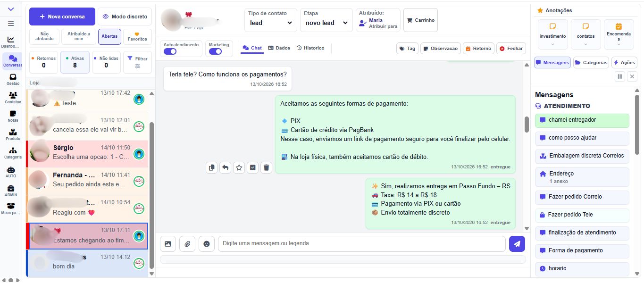Toggle the Marketing switch
This screenshot has width=644, height=283.
(x=215, y=51)
